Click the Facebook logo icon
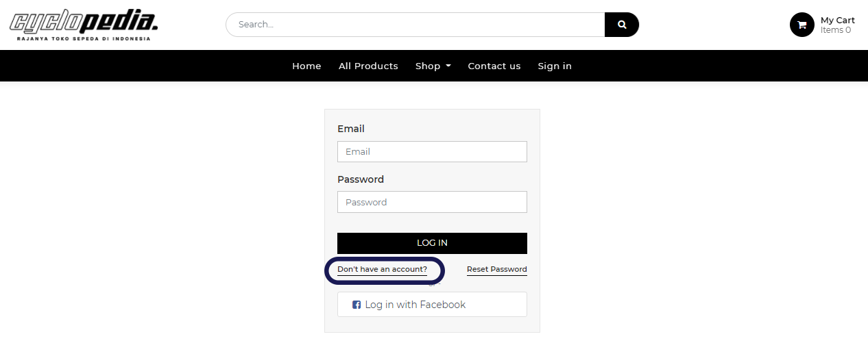 [x=357, y=305]
